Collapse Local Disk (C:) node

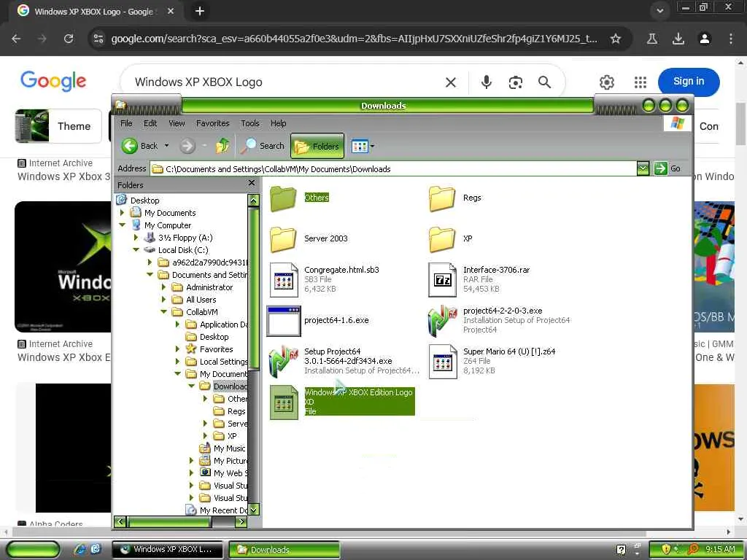click(x=136, y=249)
